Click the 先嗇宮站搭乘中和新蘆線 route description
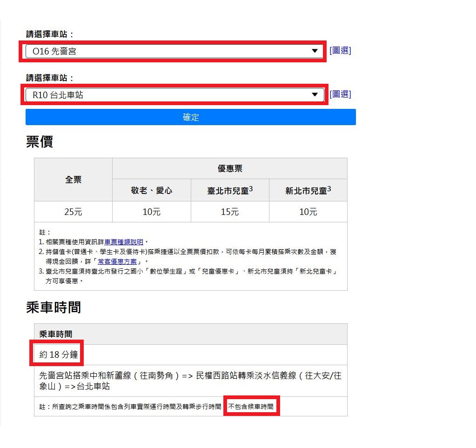The image size is (476, 448). coord(190,381)
